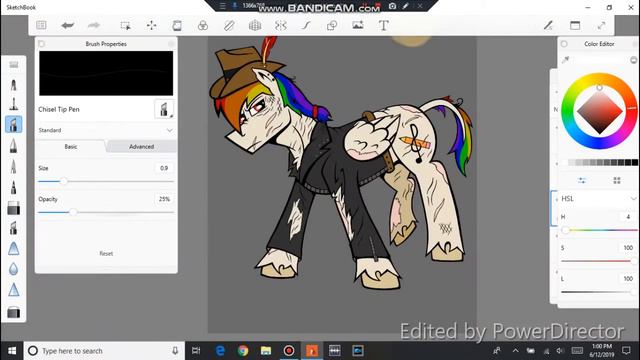
Task: Open the brush library at palette top
Action: [13, 64]
